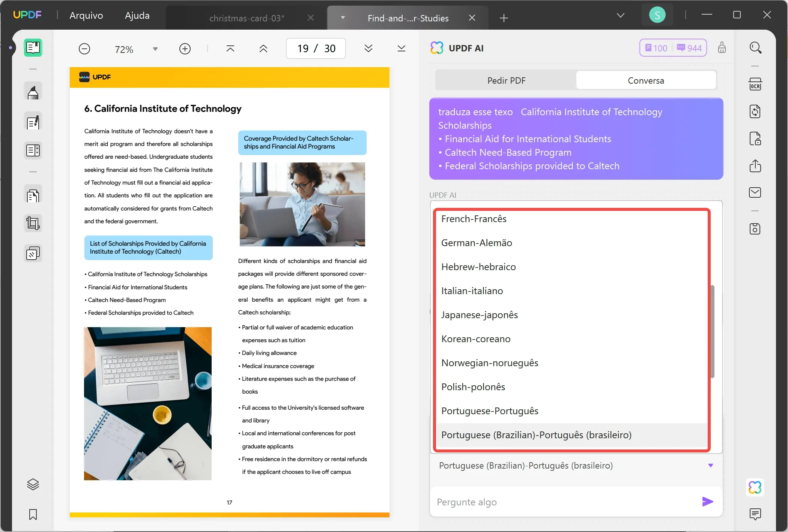Open the zoom percentage dropdown

(155, 49)
